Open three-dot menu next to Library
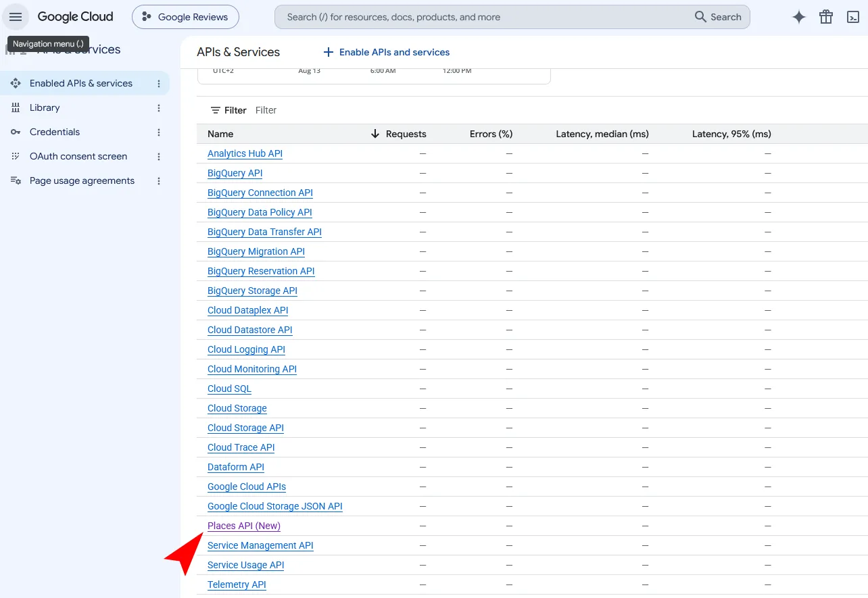The height and width of the screenshot is (598, 868). coord(159,108)
